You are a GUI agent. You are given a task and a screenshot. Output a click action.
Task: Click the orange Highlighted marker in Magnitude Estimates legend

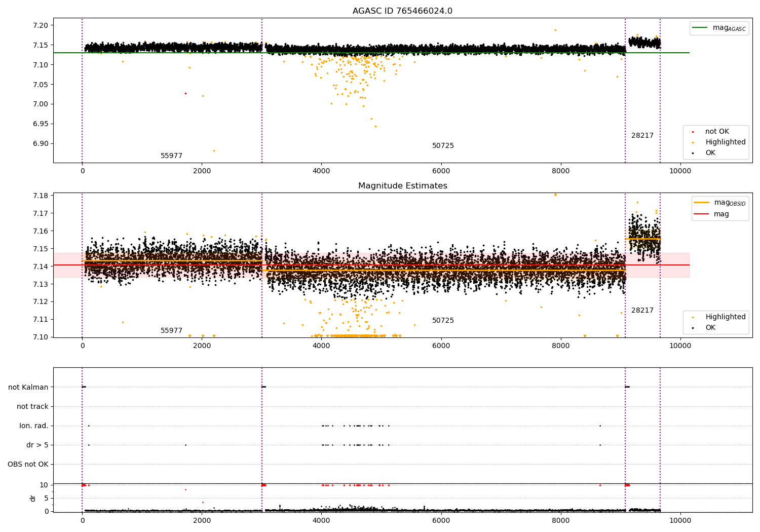(693, 317)
